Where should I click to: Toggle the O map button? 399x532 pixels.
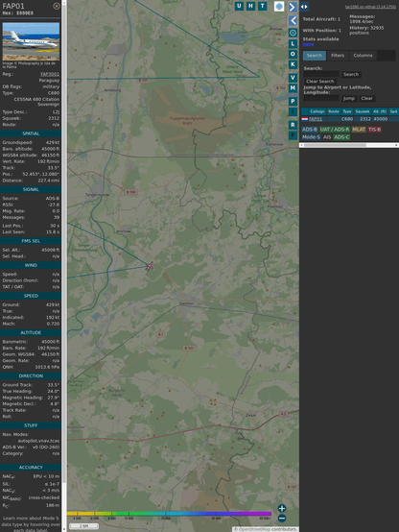coord(293,54)
